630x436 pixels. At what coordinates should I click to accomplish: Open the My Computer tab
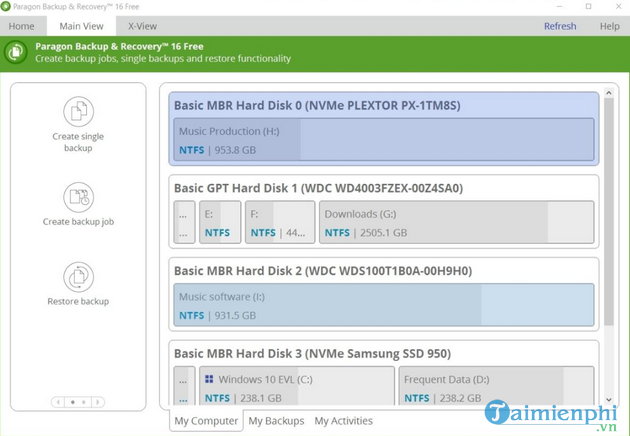(x=206, y=421)
